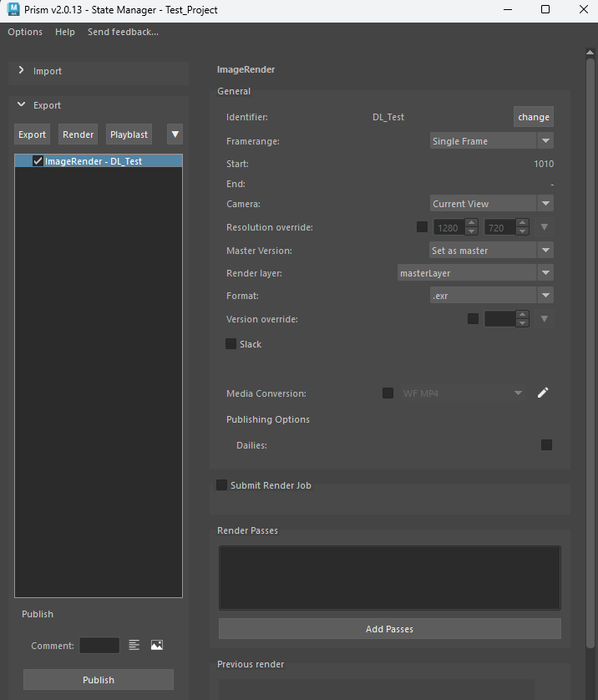Enable the Version override checkbox
Viewport: 598px width, 700px height.
pyautogui.click(x=473, y=319)
